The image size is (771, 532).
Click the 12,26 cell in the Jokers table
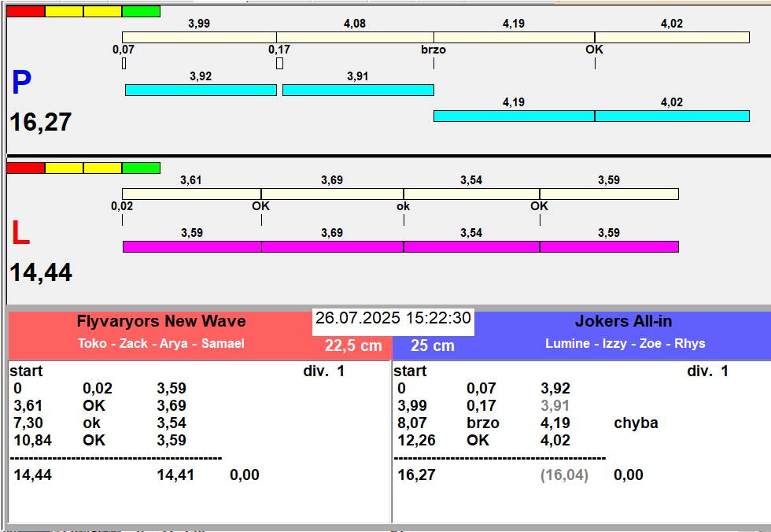point(416,440)
